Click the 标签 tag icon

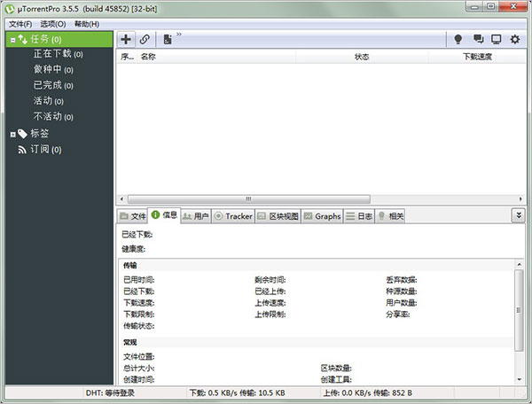tap(23, 134)
